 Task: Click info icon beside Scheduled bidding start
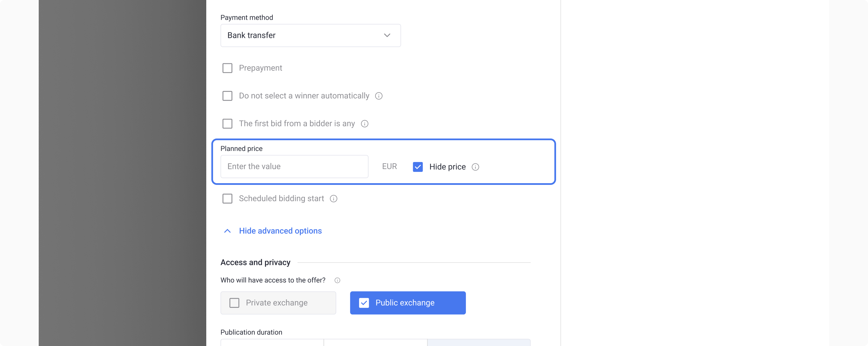tap(334, 199)
